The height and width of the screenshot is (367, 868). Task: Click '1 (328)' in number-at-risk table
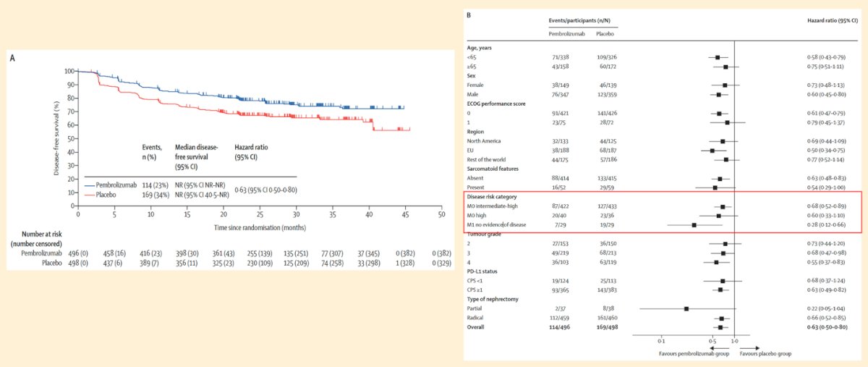pos(405,262)
